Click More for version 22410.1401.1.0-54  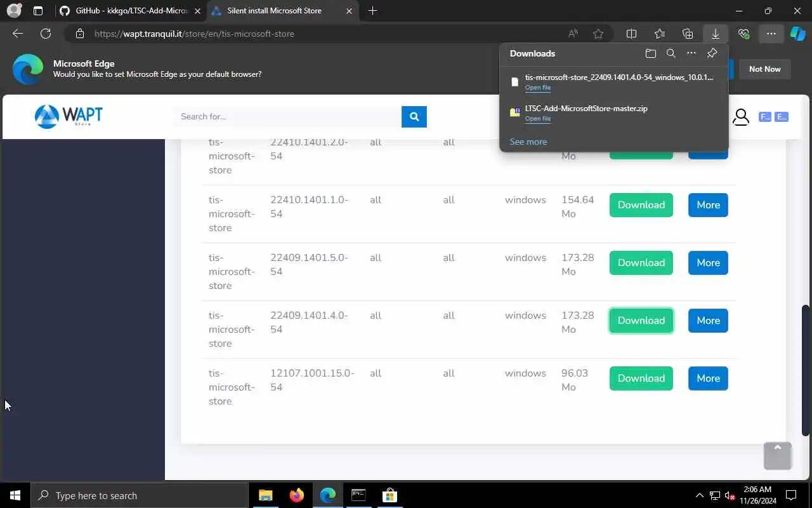pyautogui.click(x=708, y=205)
